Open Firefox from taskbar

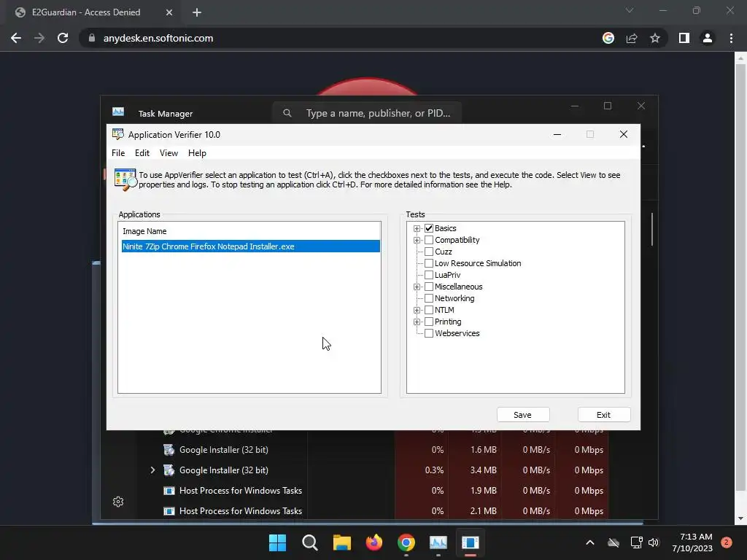(374, 542)
